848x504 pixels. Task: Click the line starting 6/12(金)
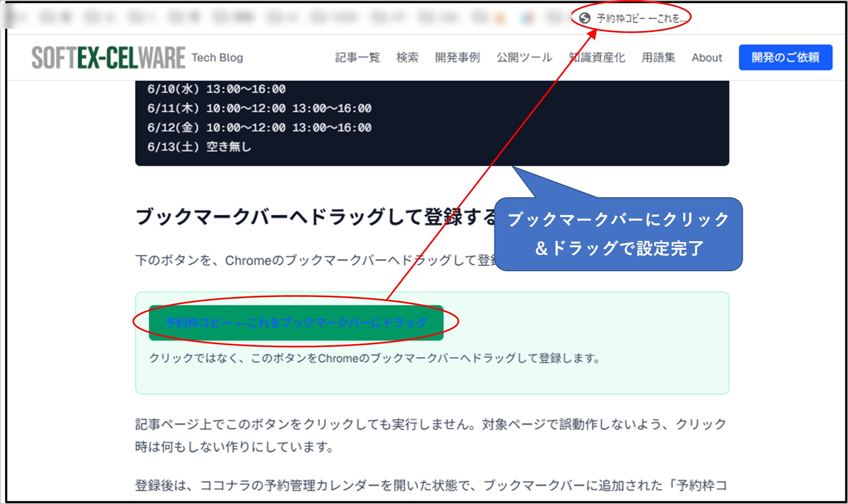(259, 128)
